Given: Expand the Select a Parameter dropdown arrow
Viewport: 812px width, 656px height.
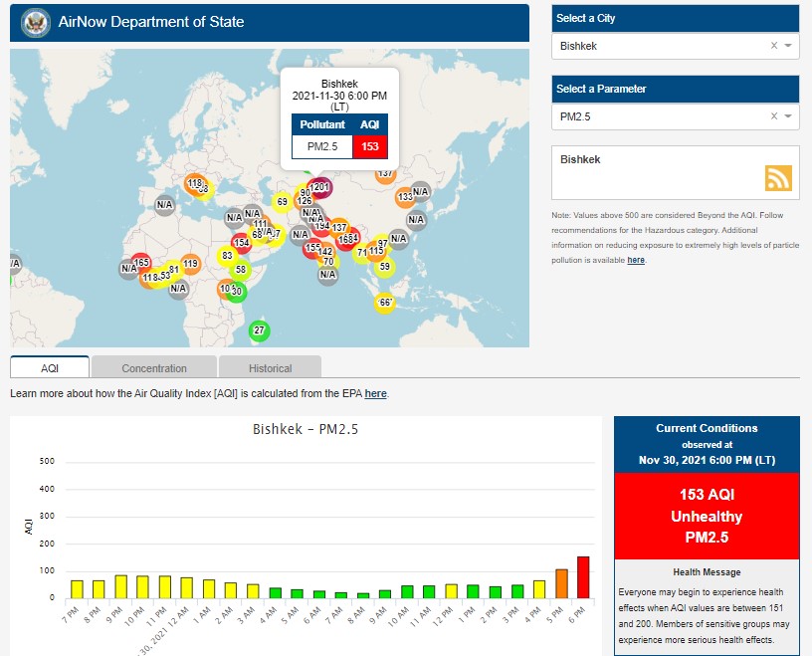Looking at the screenshot, I should click(788, 116).
